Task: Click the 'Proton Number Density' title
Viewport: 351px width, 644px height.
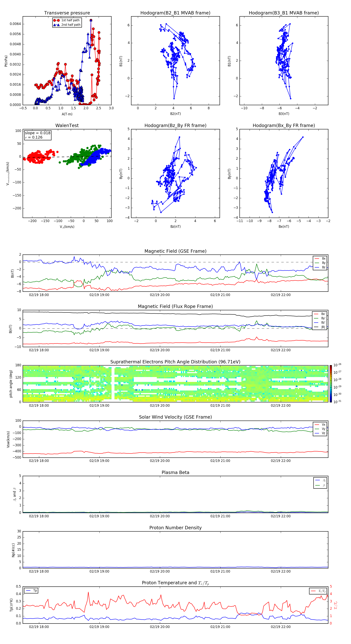Action: click(x=175, y=528)
